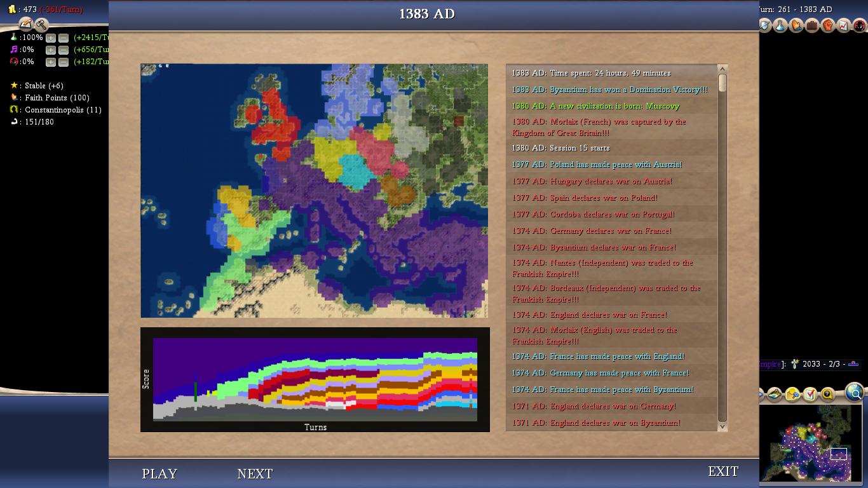Click the replay territory map
This screenshot has height=488, width=868.
(315, 191)
